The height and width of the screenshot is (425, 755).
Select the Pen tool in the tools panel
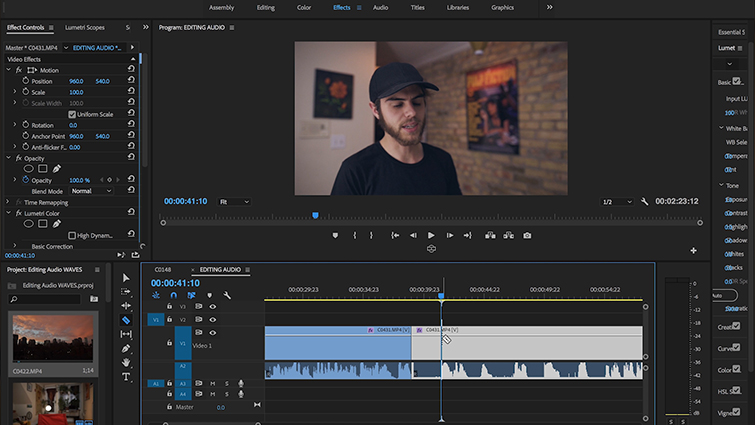126,349
